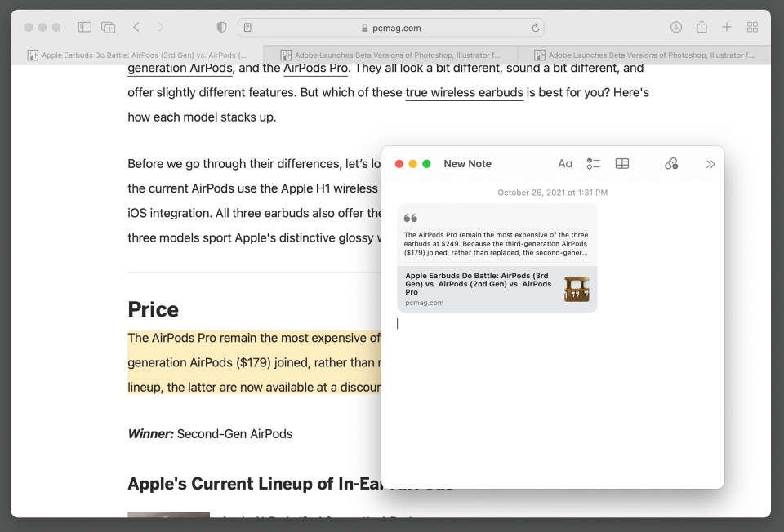Insert a checklist in Quick Note

[x=594, y=164]
